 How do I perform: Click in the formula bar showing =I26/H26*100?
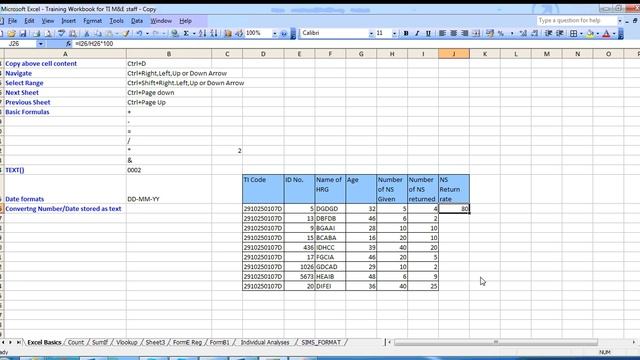click(x=355, y=44)
